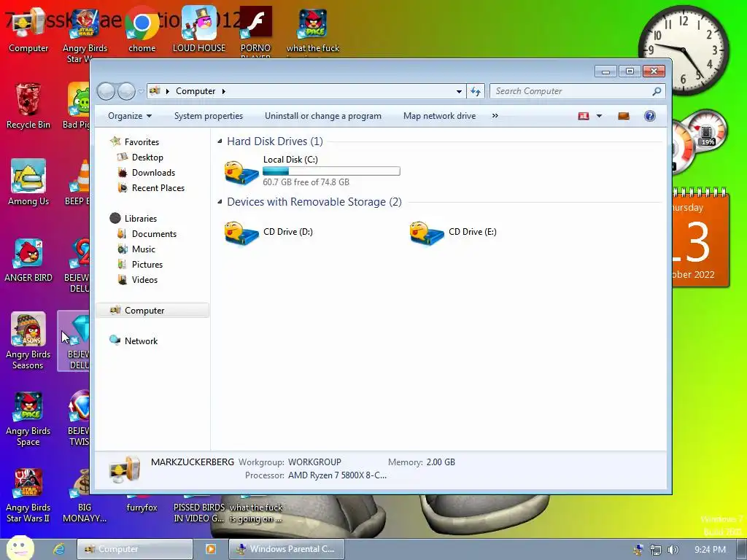Image resolution: width=747 pixels, height=560 pixels.
Task: Click Uninstall or change a program
Action: pos(323,116)
